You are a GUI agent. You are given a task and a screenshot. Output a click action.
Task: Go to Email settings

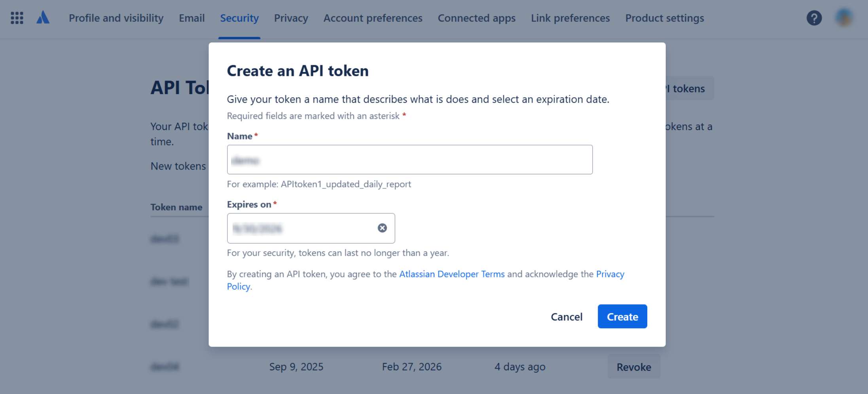click(191, 18)
